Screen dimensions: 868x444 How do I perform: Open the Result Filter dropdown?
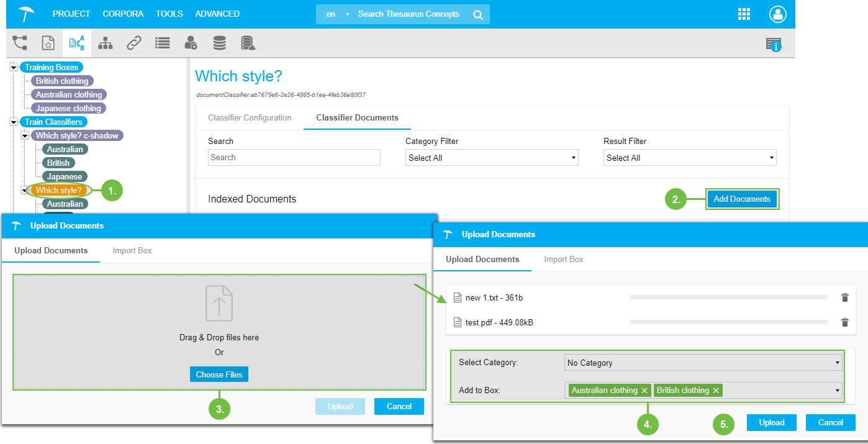click(x=689, y=158)
